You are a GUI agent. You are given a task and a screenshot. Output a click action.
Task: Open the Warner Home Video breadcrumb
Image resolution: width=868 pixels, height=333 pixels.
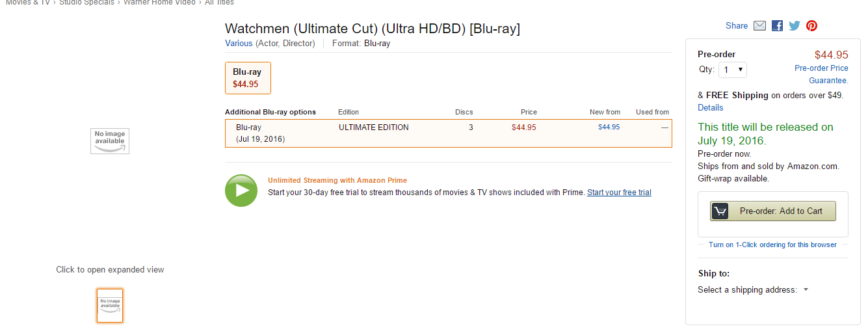click(159, 3)
